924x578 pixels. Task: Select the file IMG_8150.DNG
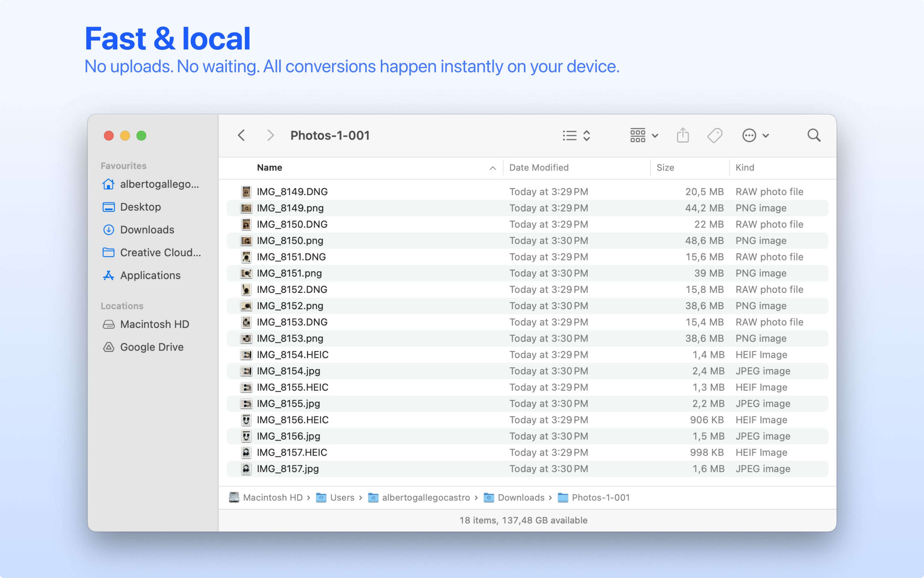coord(527,224)
